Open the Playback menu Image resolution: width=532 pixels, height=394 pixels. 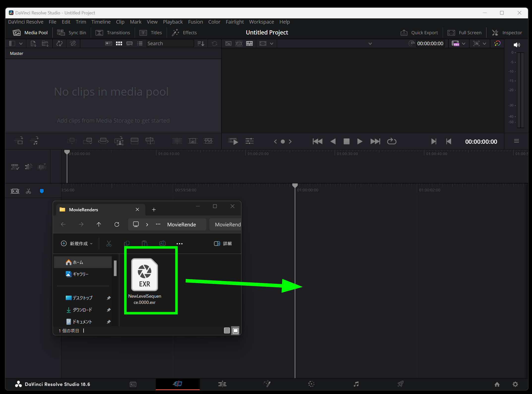click(173, 22)
